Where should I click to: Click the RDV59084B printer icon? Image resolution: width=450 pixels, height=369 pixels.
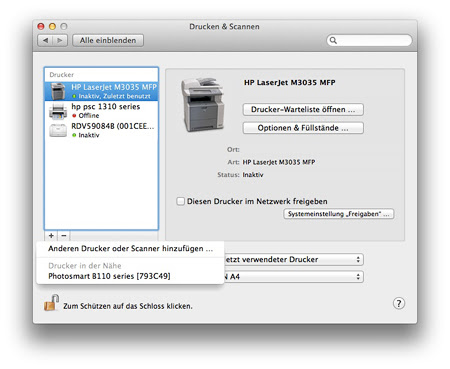(x=58, y=130)
